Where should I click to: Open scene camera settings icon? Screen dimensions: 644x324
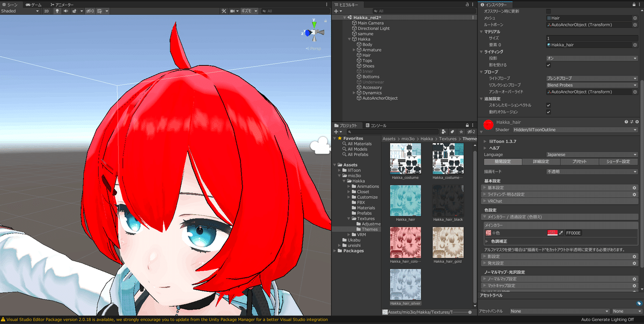click(232, 11)
